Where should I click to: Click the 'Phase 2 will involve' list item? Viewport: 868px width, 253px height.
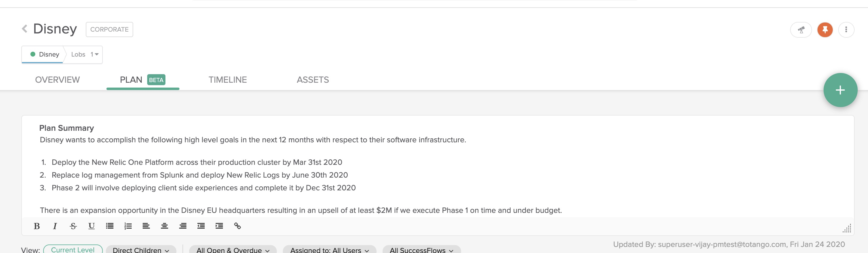[x=203, y=188]
